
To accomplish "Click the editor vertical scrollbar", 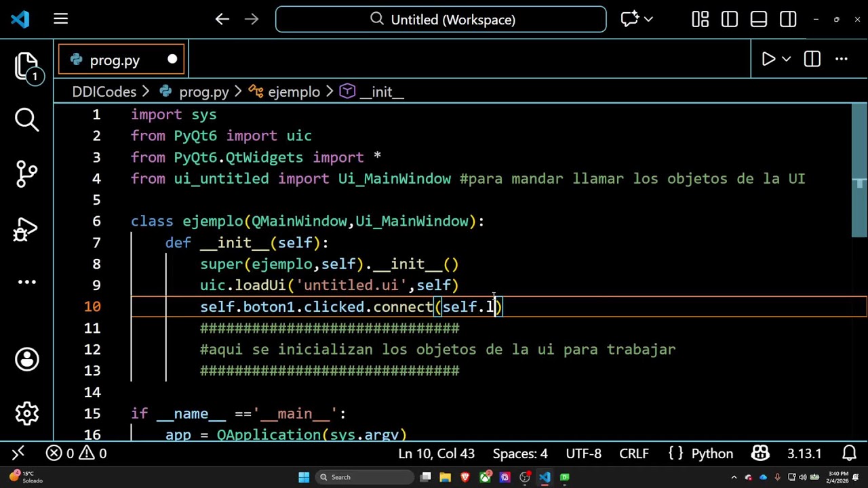I will click(x=859, y=169).
